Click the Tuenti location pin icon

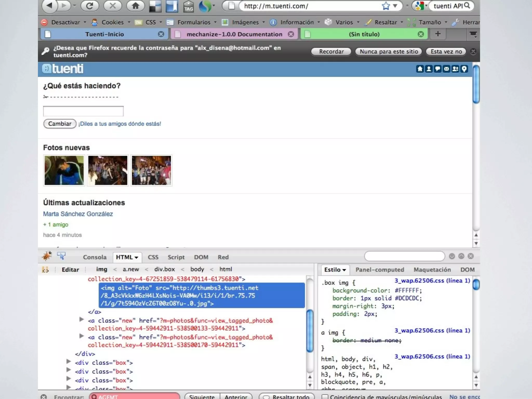(464, 69)
